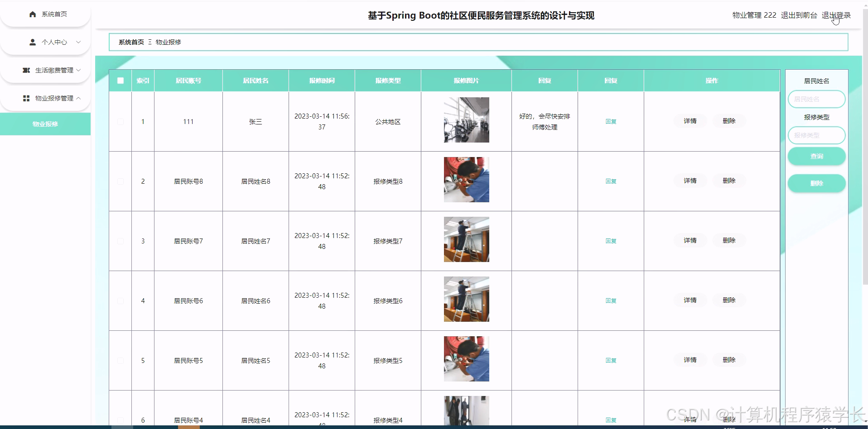Click 回复 link for 居民账号6 row
Viewport: 868px width, 429px height.
611,300
